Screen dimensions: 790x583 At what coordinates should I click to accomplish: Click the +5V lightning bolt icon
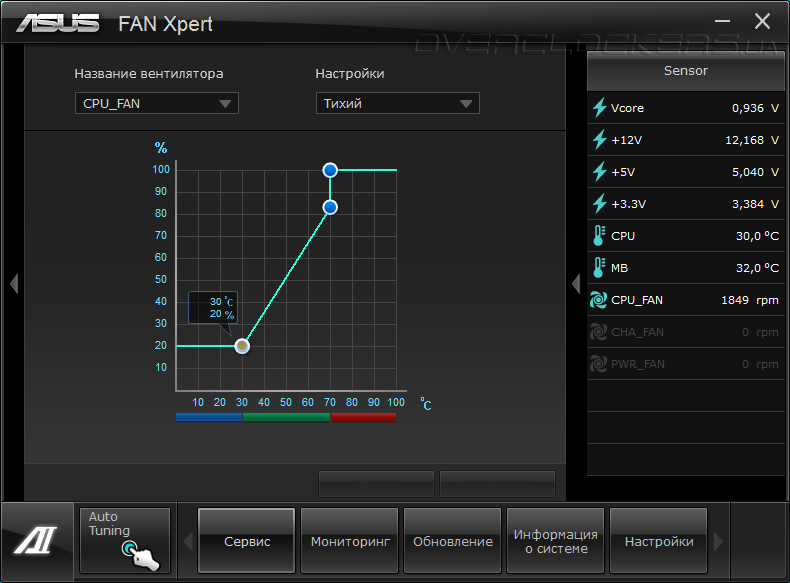click(x=599, y=171)
